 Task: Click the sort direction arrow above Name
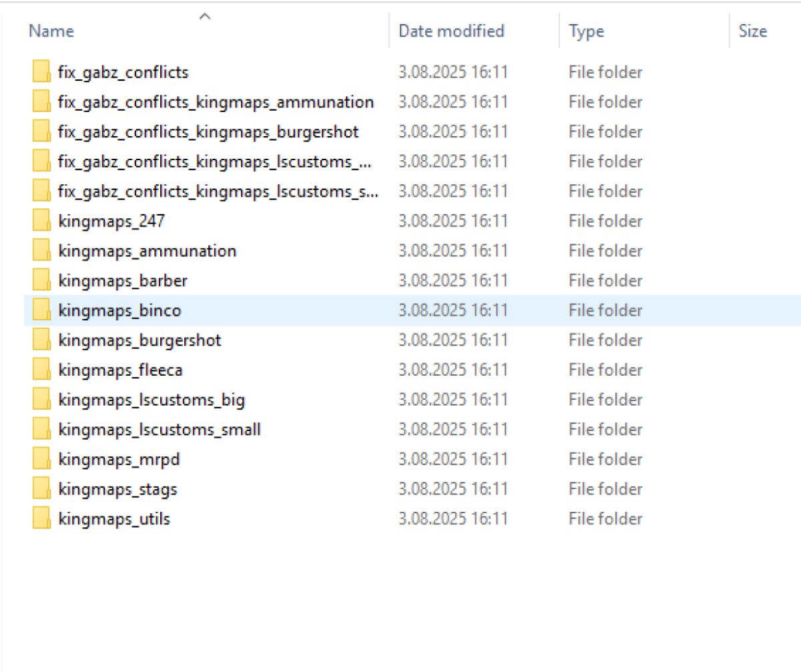(x=206, y=15)
